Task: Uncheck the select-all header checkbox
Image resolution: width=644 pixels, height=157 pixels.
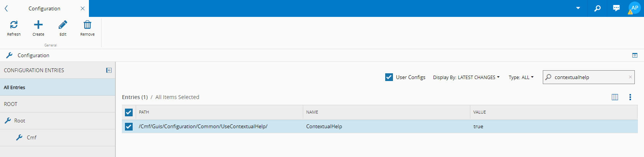Action: (129, 112)
